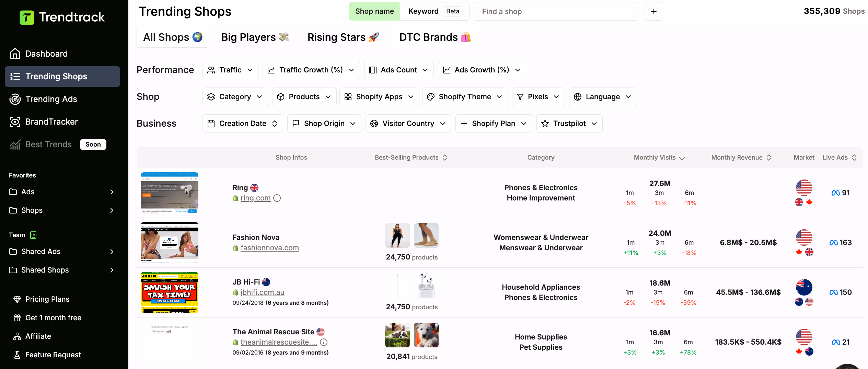Select Trending Shops in the sidebar
This screenshot has height=369, width=868.
(x=62, y=77)
